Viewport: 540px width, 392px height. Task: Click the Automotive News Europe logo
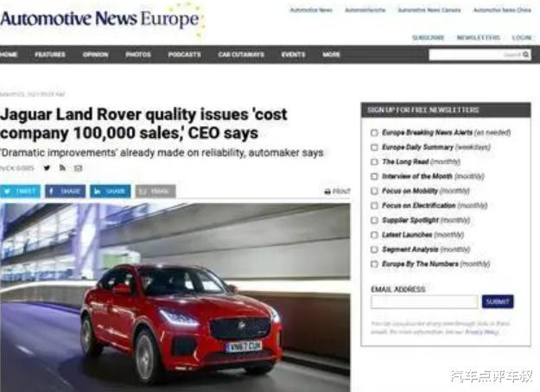pyautogui.click(x=103, y=19)
